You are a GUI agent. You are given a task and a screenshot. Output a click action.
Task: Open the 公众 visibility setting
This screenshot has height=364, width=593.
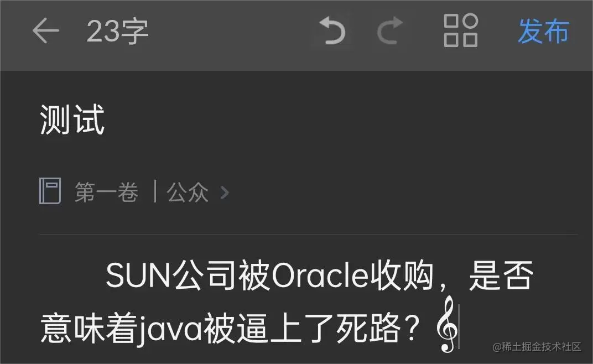click(x=188, y=192)
